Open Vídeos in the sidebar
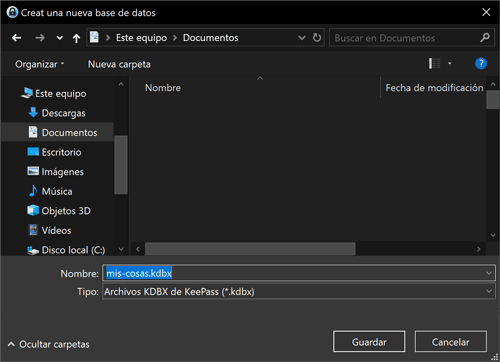 (56, 230)
